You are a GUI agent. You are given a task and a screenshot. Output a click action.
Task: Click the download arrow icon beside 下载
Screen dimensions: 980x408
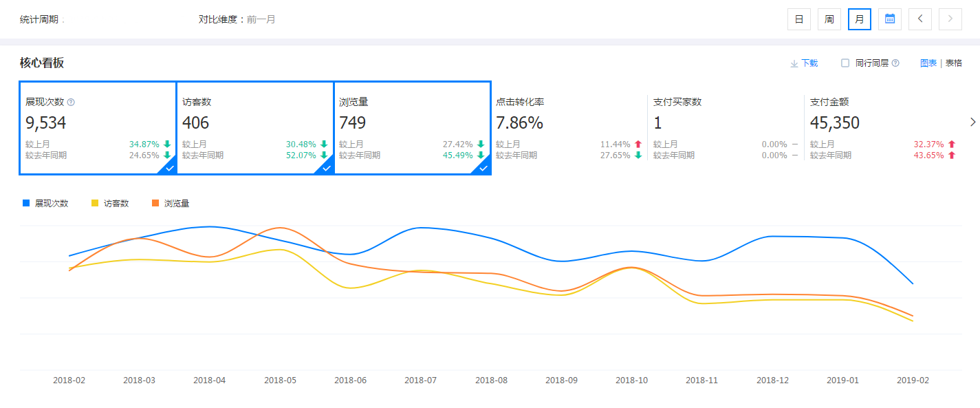click(x=792, y=63)
